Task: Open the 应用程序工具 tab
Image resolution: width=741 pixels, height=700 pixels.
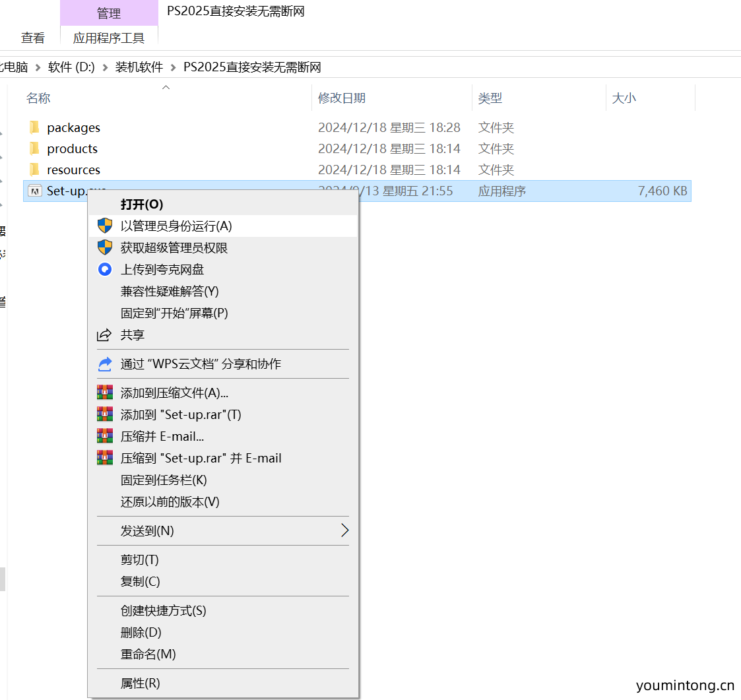Action: [x=109, y=38]
